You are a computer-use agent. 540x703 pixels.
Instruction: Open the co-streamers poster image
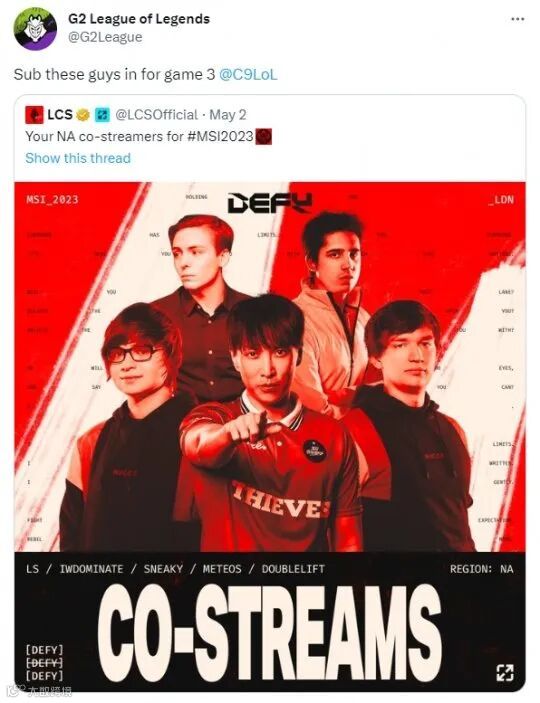(270, 437)
